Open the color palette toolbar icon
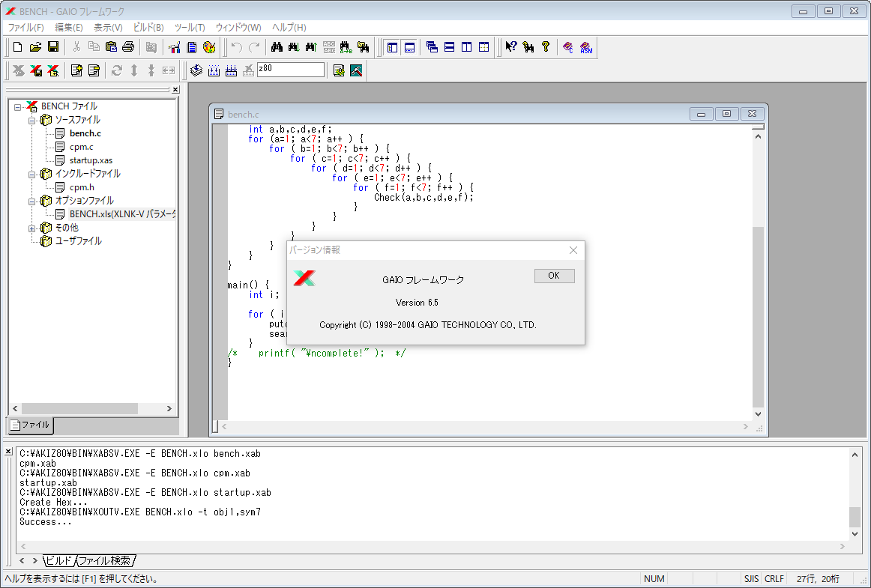Viewport: 871px width, 588px height. (x=209, y=47)
